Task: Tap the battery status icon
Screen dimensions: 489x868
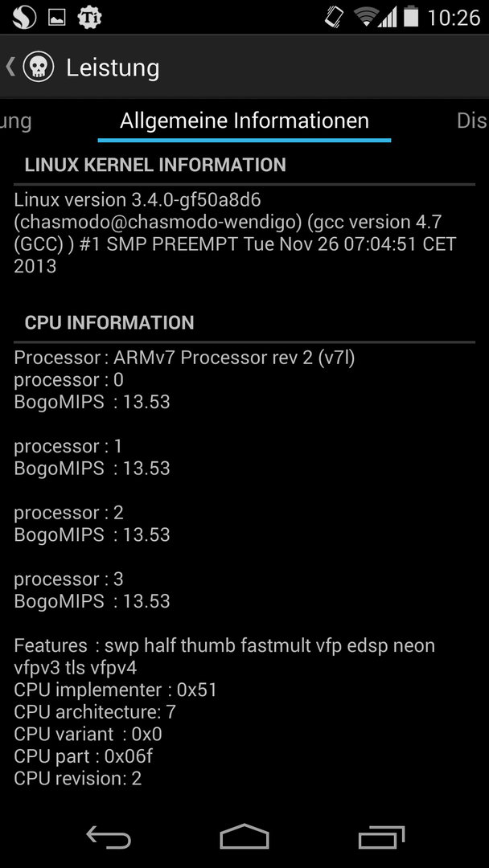Action: (410, 17)
